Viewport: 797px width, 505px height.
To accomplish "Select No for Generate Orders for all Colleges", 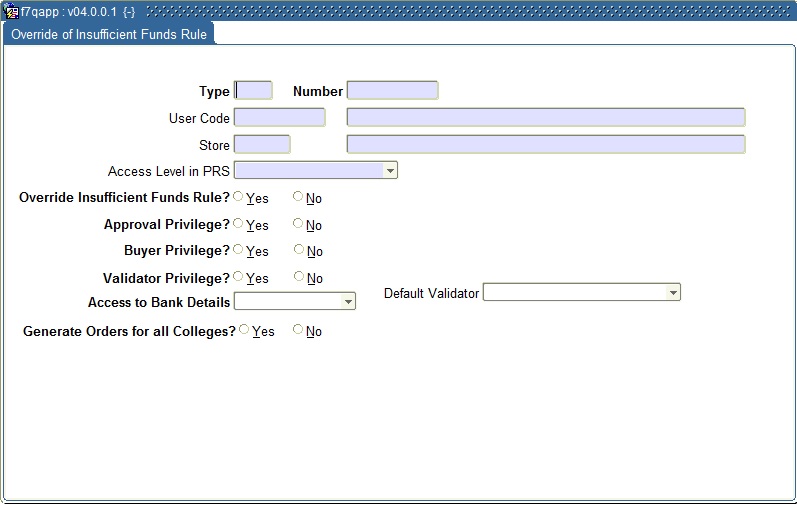I will pos(298,330).
